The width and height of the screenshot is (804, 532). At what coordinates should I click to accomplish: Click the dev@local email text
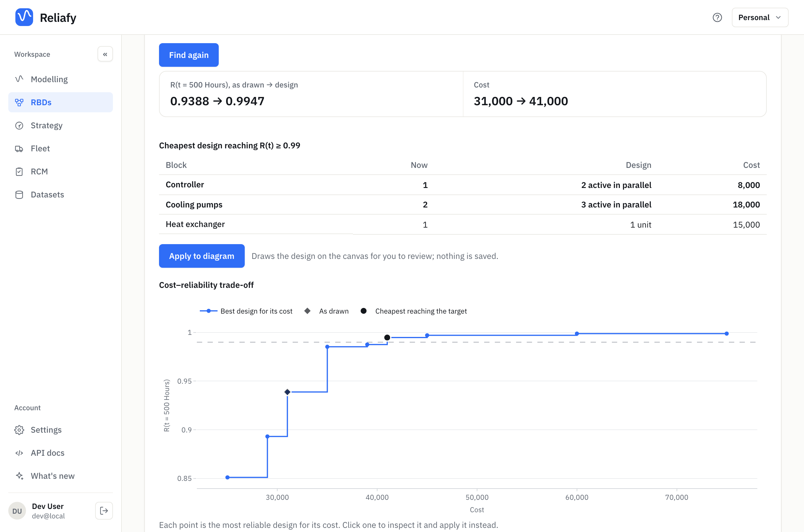point(48,516)
